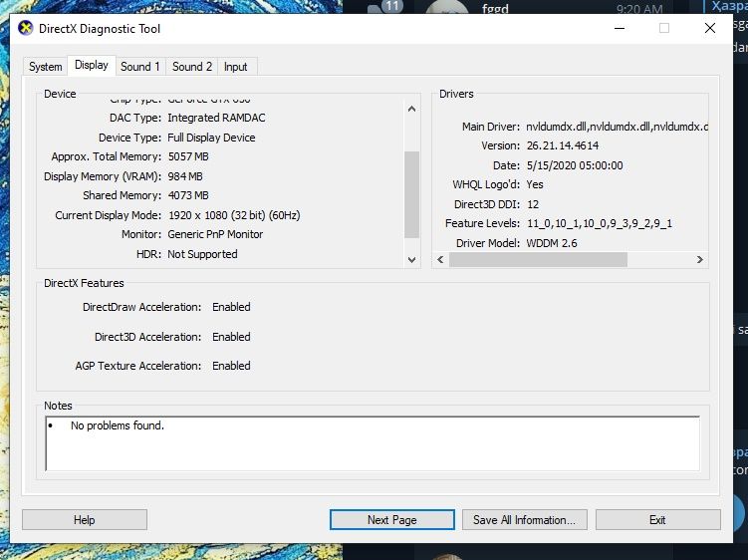This screenshot has width=748, height=560.
Task: Minimize the DirectX Diagnostic Tool window
Action: (x=620, y=28)
